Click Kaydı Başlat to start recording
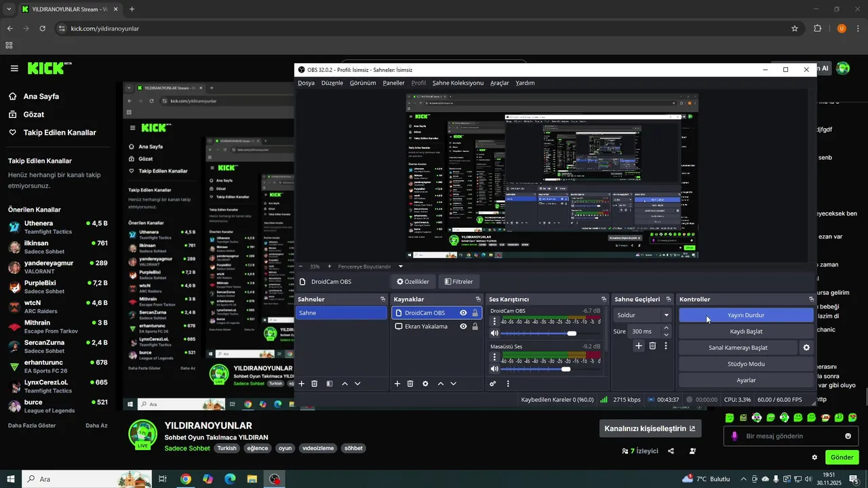 point(746,331)
